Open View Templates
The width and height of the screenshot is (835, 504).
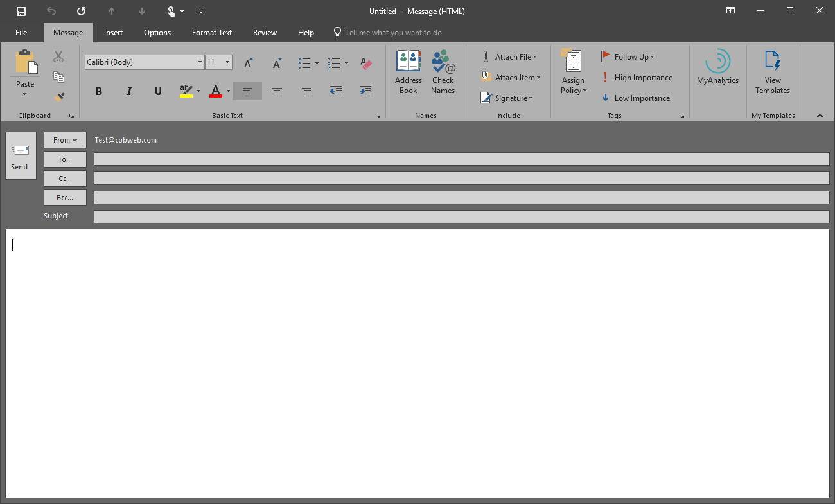click(773, 71)
